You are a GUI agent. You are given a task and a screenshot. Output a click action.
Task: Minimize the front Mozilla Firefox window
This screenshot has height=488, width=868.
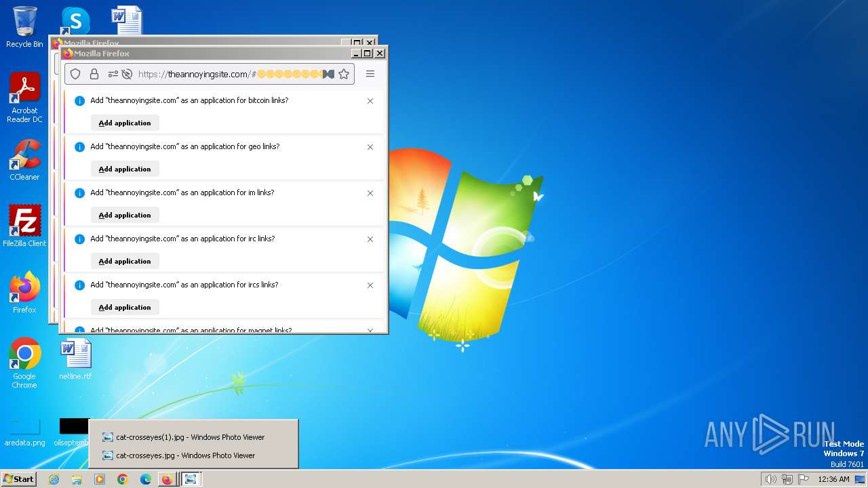(x=357, y=54)
